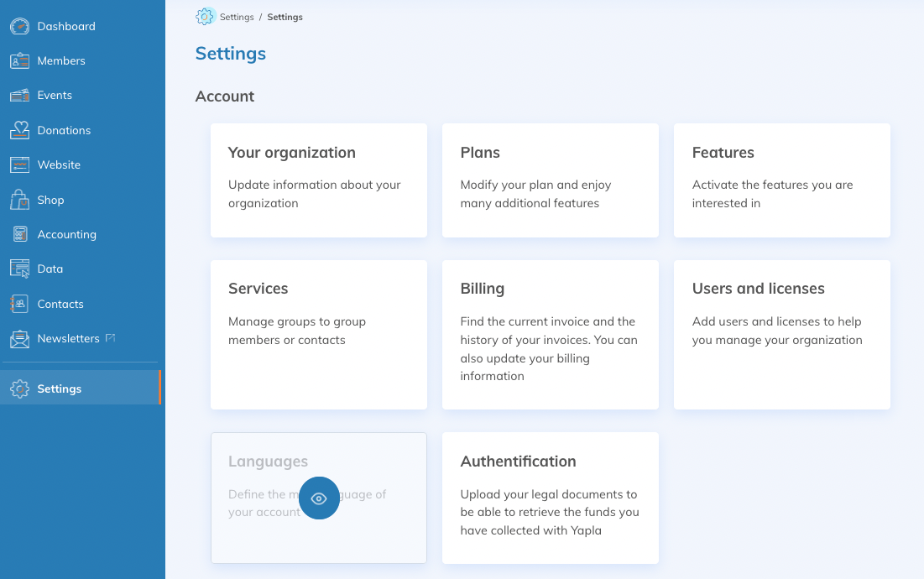This screenshot has width=924, height=579.
Task: Click the Features card
Action: (781, 180)
